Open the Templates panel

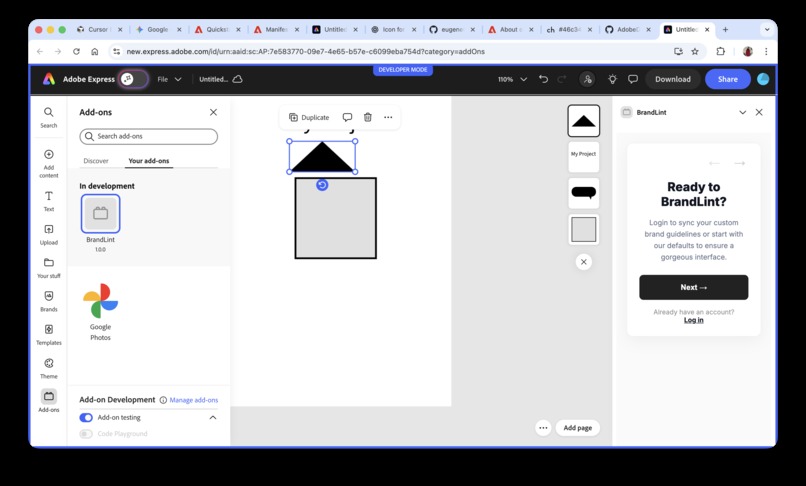[48, 335]
